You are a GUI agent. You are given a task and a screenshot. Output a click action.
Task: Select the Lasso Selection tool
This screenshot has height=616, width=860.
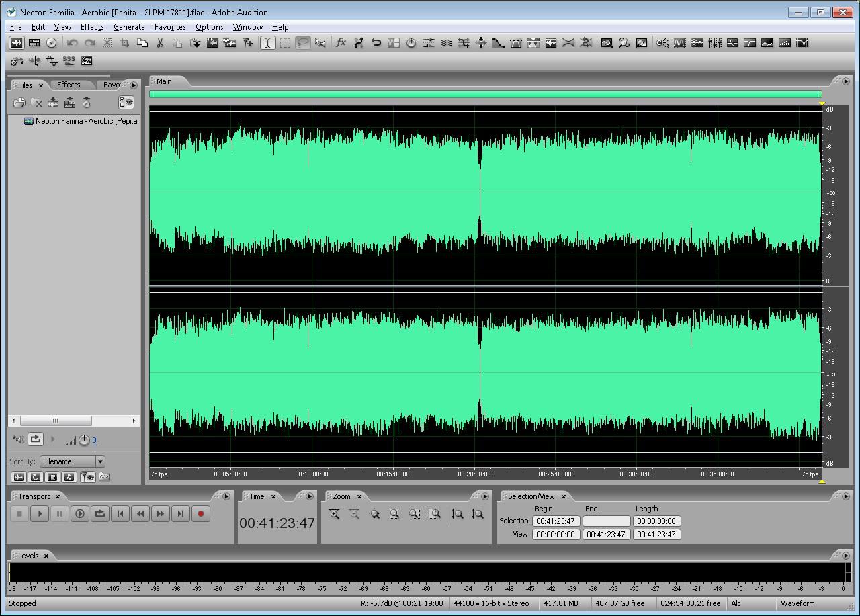(302, 43)
